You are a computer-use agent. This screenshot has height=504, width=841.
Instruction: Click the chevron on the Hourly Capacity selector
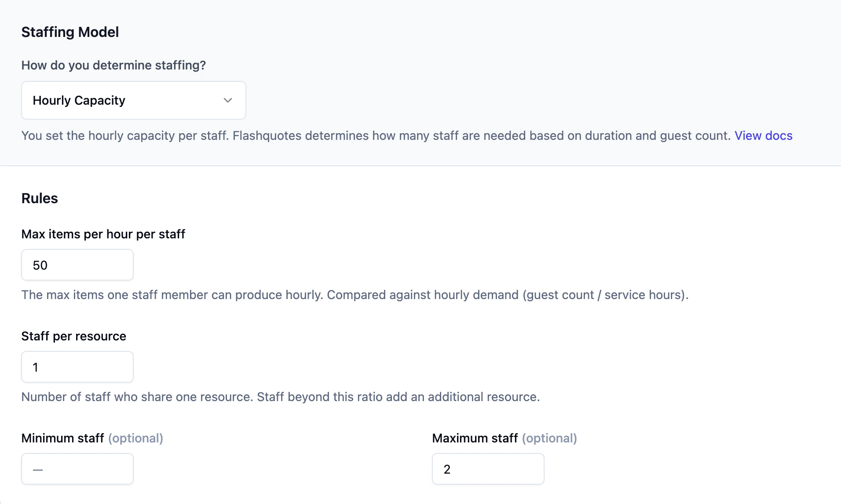click(x=227, y=100)
